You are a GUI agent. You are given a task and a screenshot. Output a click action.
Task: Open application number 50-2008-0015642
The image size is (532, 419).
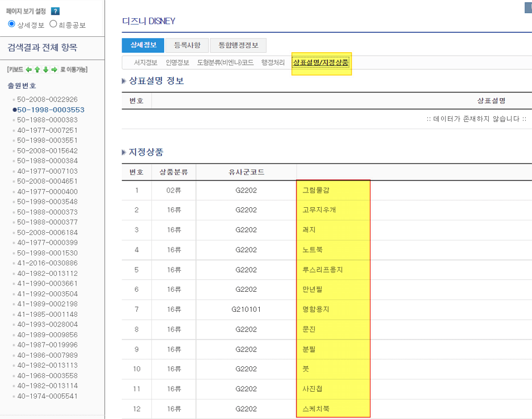(47, 150)
